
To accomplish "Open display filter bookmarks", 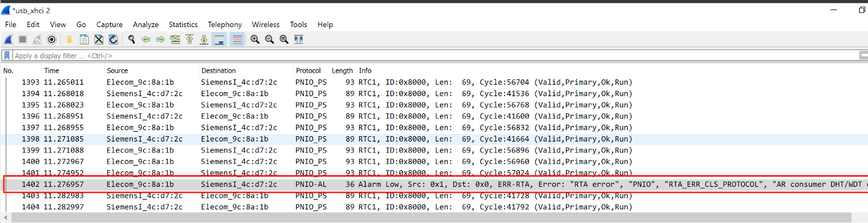I will point(7,55).
